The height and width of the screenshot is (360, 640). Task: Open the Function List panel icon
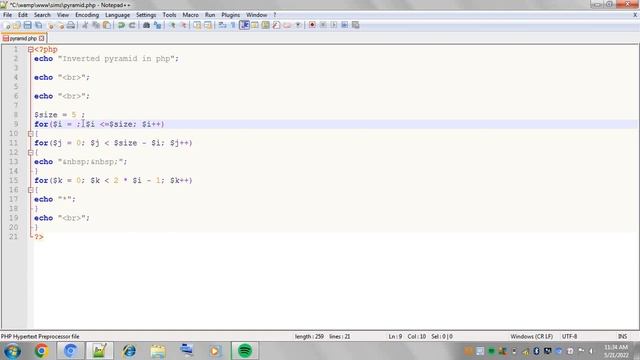click(276, 25)
